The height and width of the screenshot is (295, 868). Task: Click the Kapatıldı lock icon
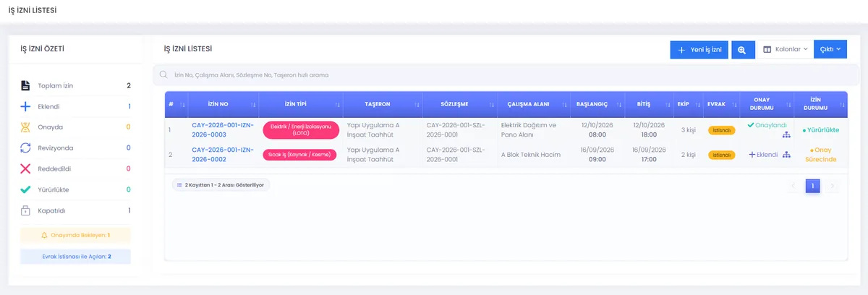[x=25, y=210]
